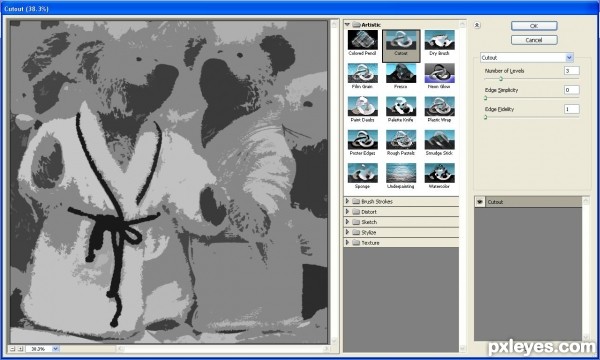The width and height of the screenshot is (600, 360).
Task: Click the filter list vertical scrollbar
Action: point(462,186)
